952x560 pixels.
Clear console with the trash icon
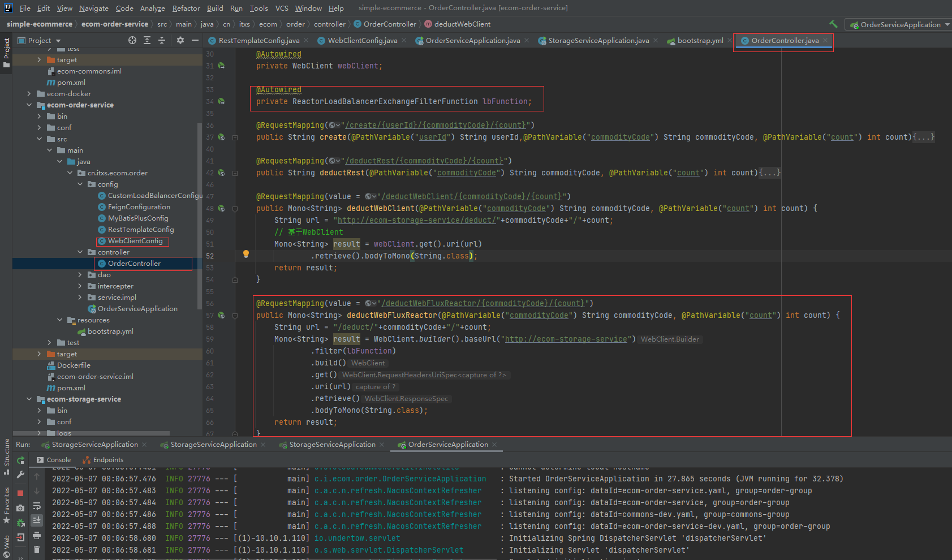click(37, 549)
